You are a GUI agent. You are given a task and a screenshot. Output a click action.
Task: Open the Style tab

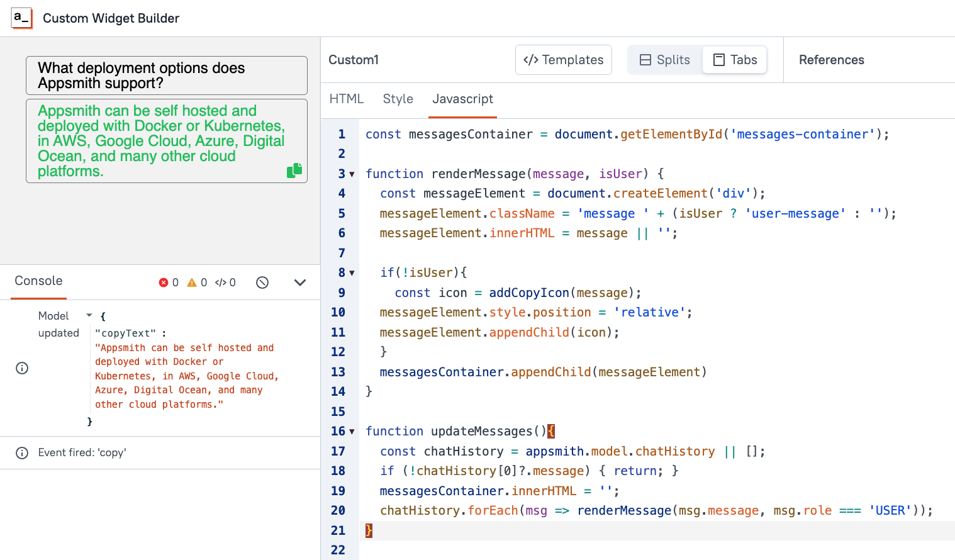point(398,99)
